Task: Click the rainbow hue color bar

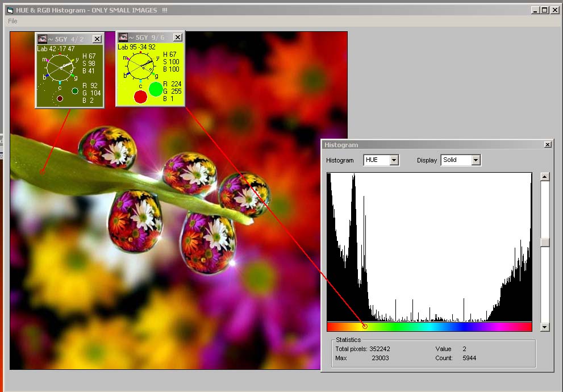Action: 429,326
